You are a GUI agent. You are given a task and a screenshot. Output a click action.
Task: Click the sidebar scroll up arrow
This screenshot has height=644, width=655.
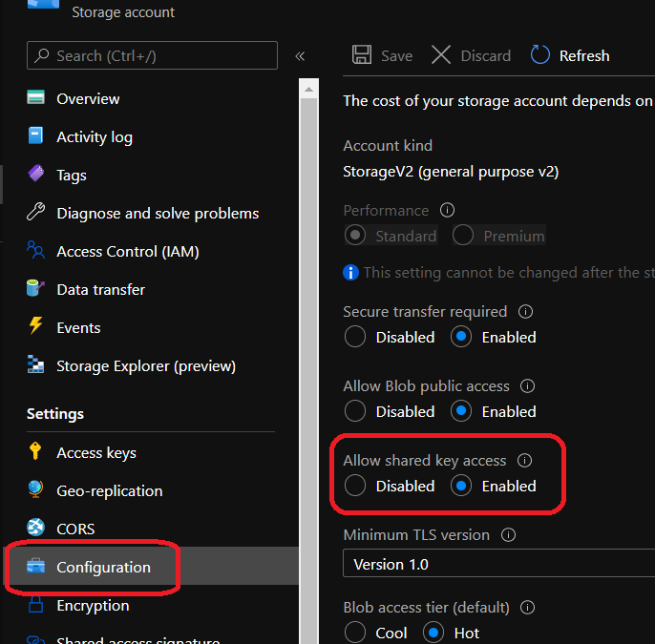point(308,91)
